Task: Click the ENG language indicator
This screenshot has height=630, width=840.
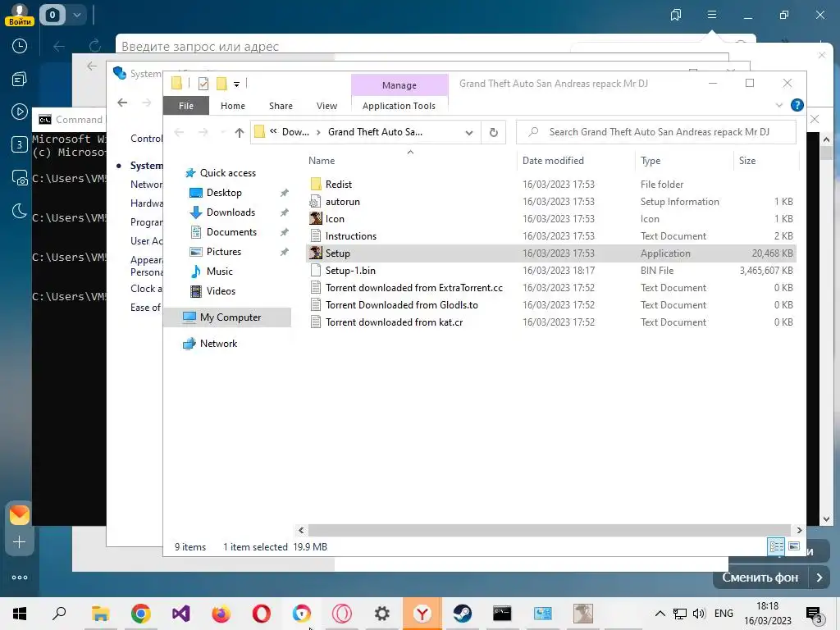Action: pos(724,614)
